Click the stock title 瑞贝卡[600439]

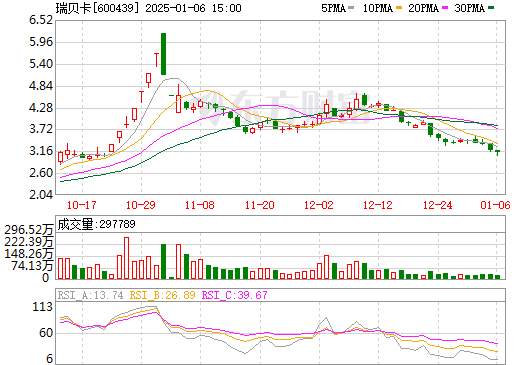point(97,8)
